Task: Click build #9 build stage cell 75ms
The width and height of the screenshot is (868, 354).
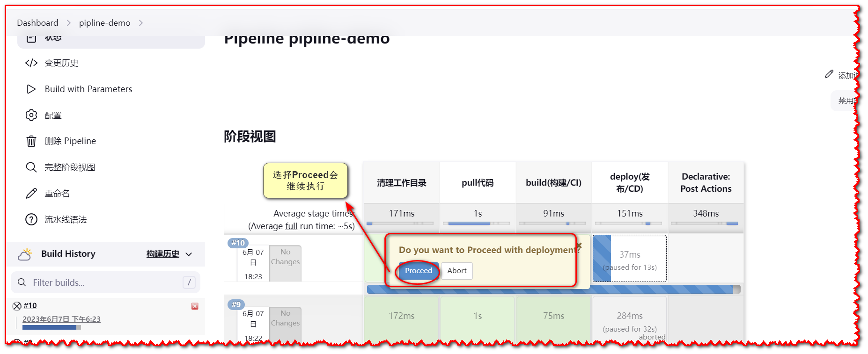Action: pyautogui.click(x=553, y=319)
